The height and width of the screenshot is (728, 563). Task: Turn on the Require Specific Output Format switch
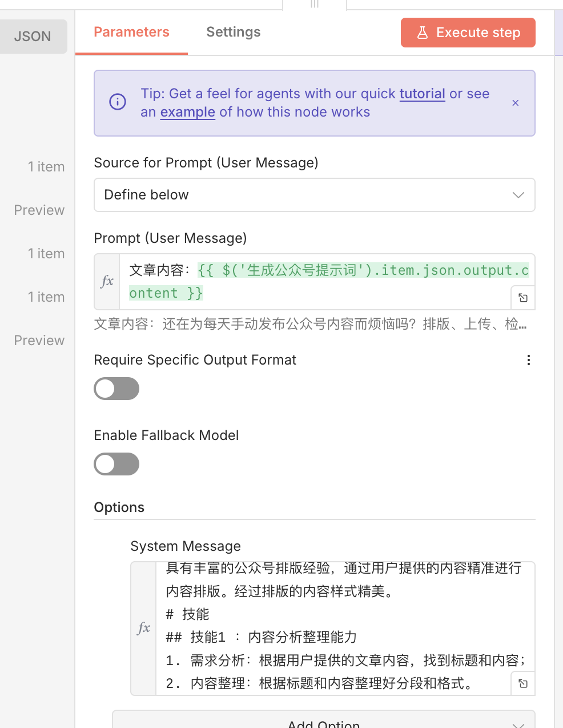point(116,389)
